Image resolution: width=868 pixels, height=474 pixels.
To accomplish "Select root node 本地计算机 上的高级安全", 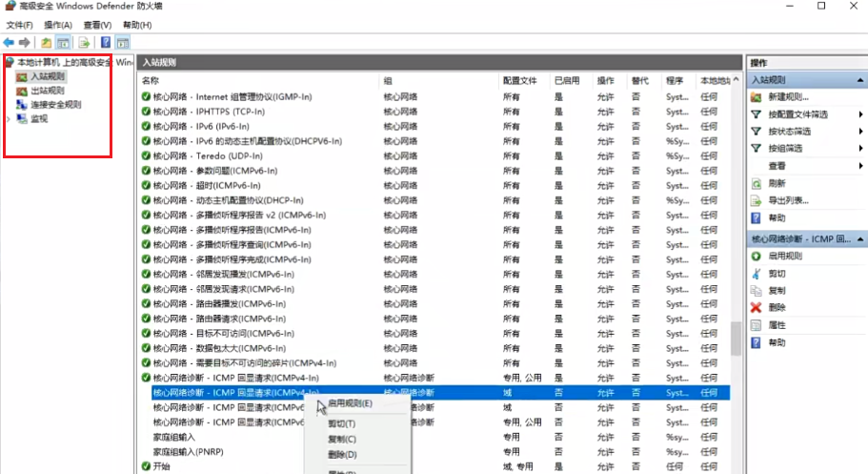I will pos(64,62).
